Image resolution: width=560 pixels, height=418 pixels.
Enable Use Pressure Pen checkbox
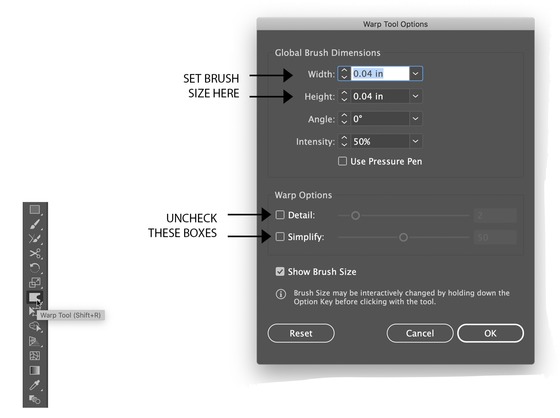tap(342, 161)
